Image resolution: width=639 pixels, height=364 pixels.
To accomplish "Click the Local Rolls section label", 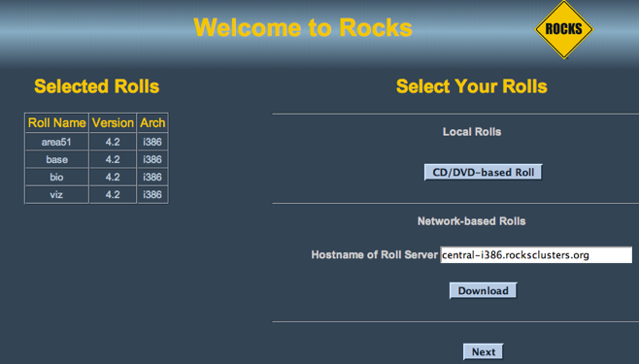I will coord(472,132).
